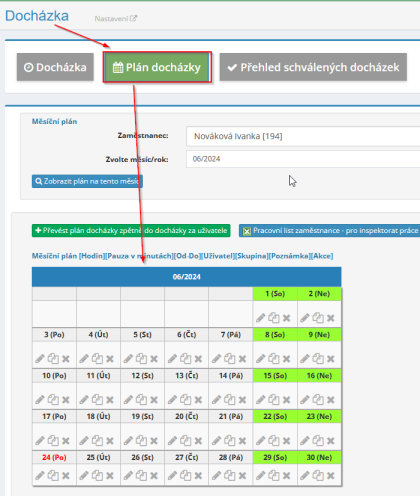Click pencil edit icon for 1 (So)

click(261, 318)
